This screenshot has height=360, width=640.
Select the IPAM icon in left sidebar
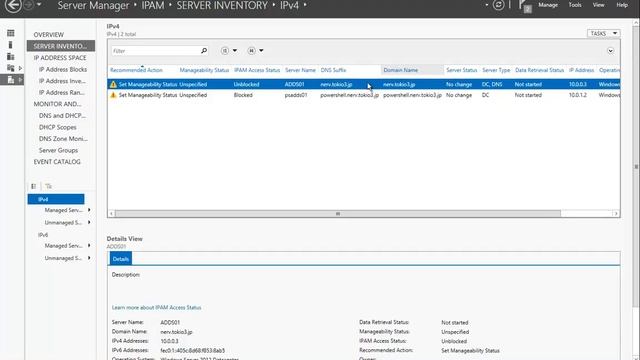click(11, 80)
